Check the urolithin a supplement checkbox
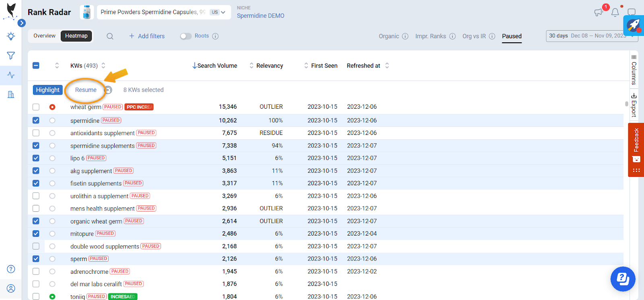This screenshot has width=644, height=300. pyautogui.click(x=36, y=196)
